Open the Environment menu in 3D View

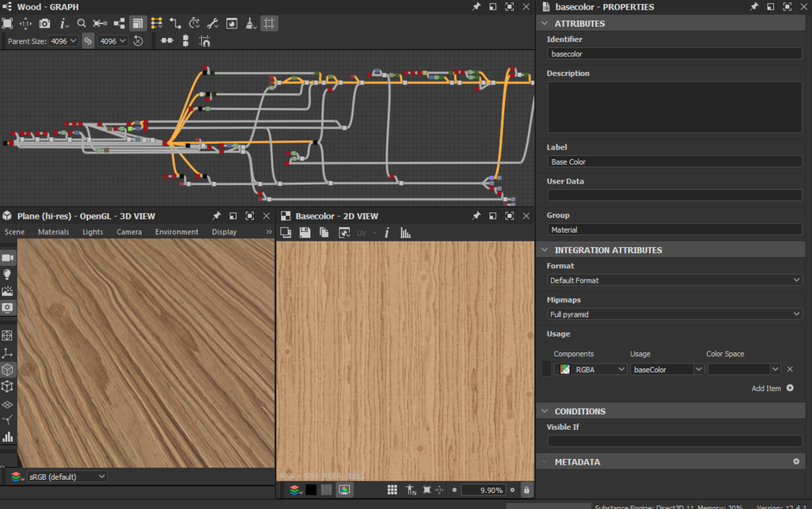pos(177,232)
